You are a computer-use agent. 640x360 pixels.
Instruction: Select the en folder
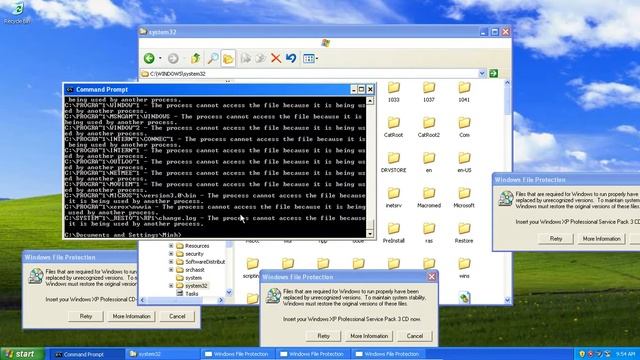coord(429,162)
